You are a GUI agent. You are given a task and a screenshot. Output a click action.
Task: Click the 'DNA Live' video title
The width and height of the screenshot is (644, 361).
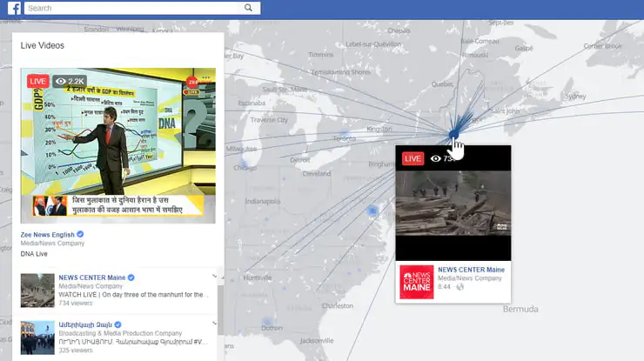coord(34,254)
